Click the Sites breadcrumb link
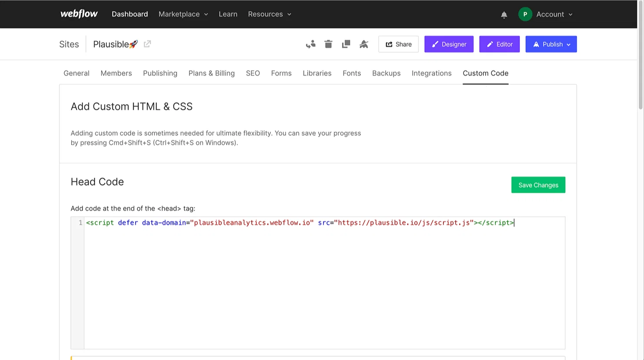Screen dimensions: 644x360 [x=69, y=44]
